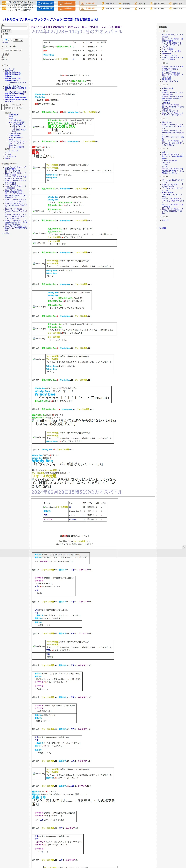Select the 'and' tag search radio

[6, 39]
